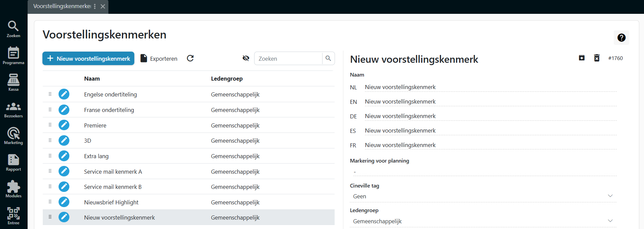The image size is (644, 229).
Task: Click drag handle of Extra lang row
Action: point(50,156)
